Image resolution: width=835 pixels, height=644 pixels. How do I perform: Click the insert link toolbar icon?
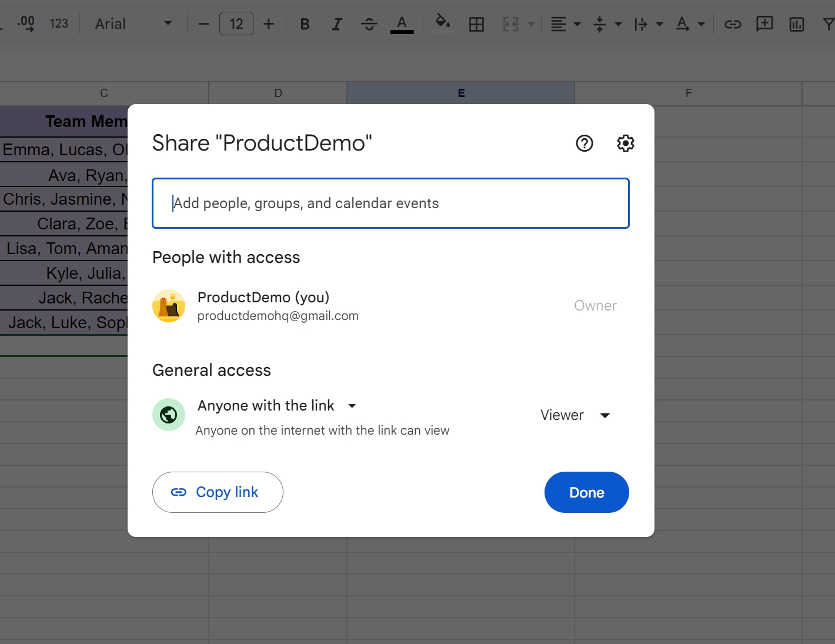click(732, 24)
